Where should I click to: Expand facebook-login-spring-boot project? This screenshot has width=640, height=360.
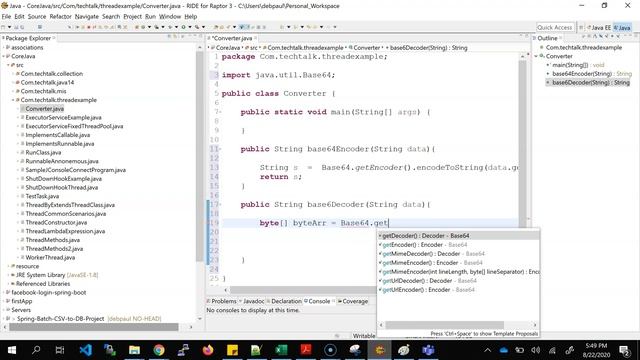click(x=3, y=293)
